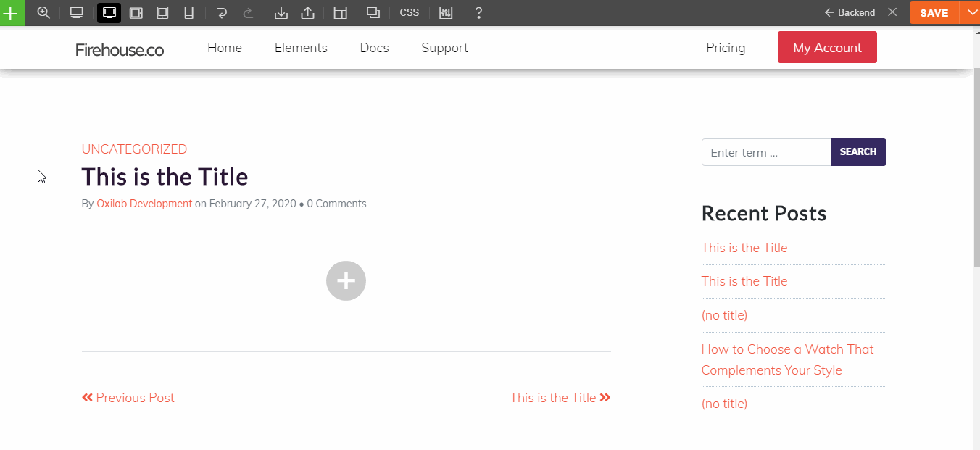Click the 0 Comments text

click(x=336, y=204)
